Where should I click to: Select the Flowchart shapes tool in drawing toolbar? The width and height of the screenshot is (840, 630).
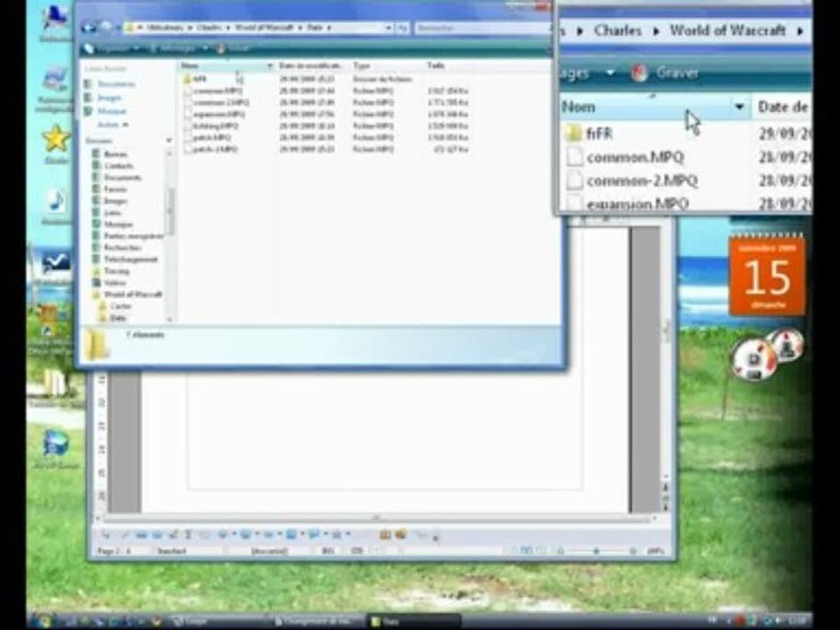tap(290, 535)
